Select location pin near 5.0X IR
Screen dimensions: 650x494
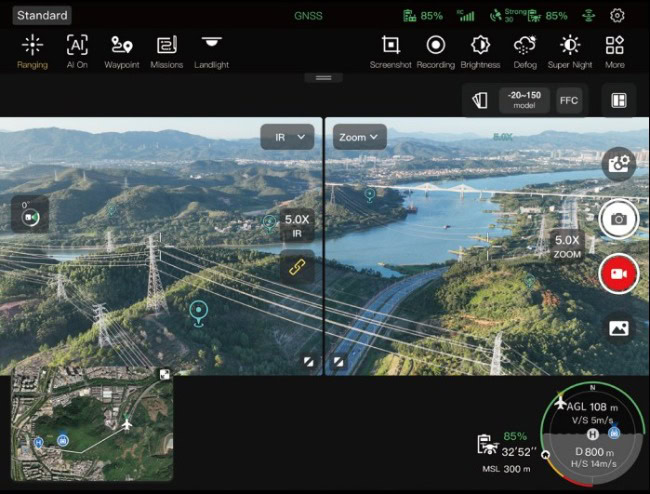click(x=269, y=224)
